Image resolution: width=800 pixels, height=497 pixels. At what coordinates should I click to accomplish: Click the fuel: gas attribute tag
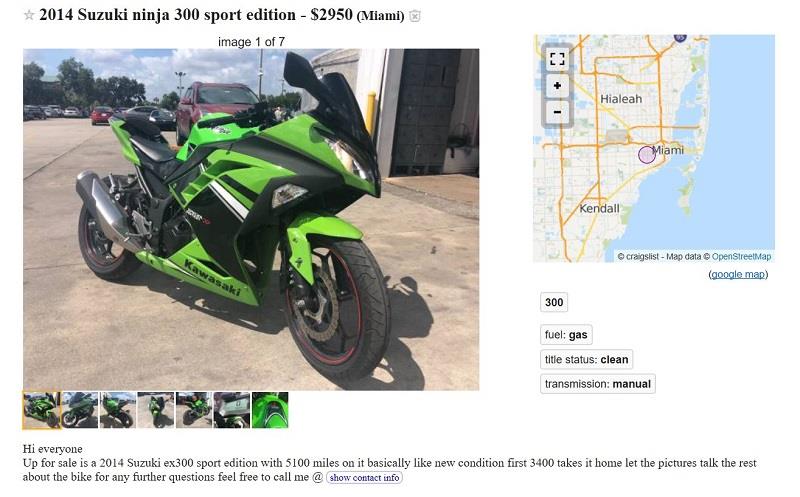[566, 335]
